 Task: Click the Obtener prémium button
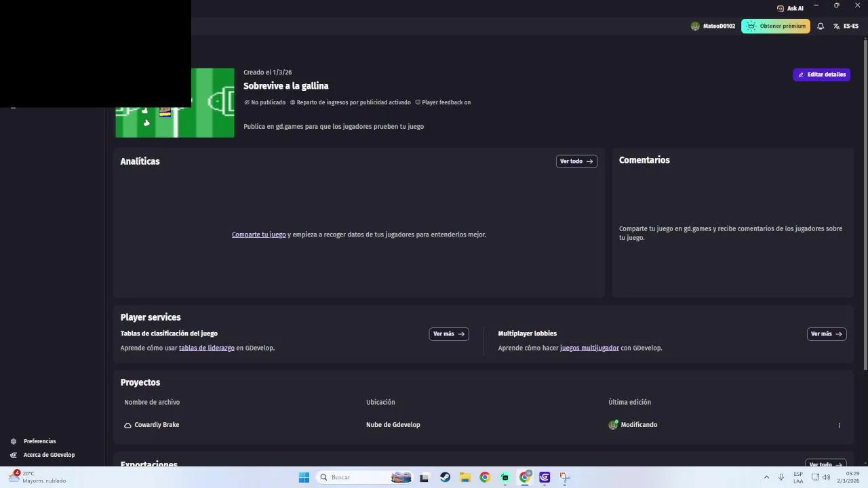776,26
